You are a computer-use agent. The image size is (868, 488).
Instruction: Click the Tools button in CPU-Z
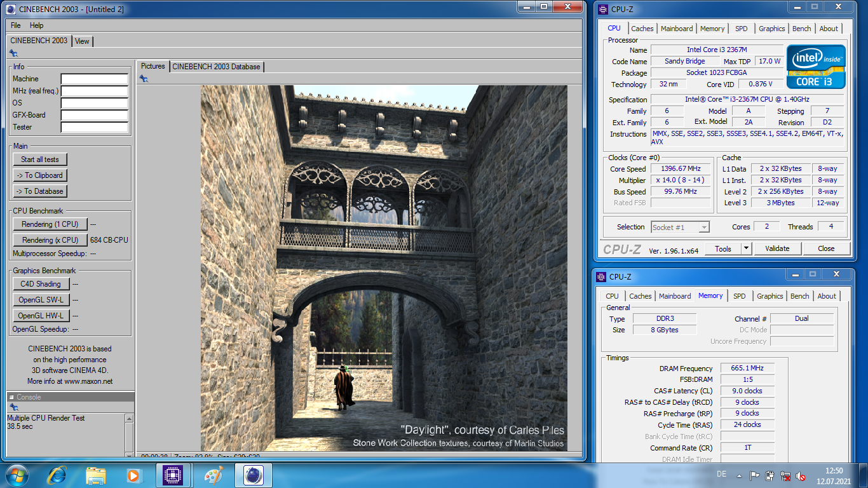723,248
